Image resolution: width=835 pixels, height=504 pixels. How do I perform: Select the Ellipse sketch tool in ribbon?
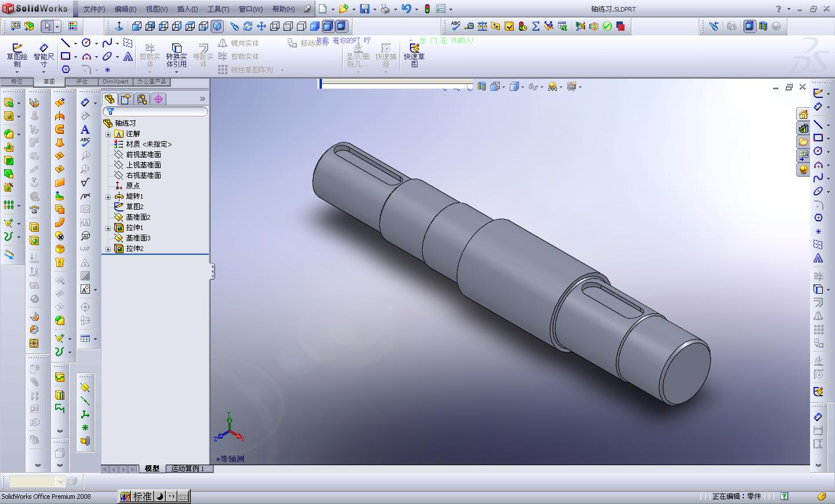click(107, 57)
